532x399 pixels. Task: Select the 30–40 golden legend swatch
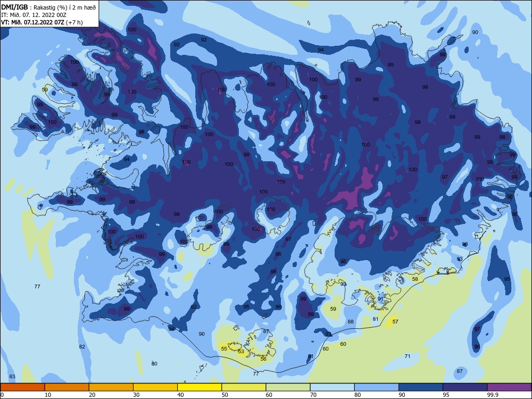(155, 387)
